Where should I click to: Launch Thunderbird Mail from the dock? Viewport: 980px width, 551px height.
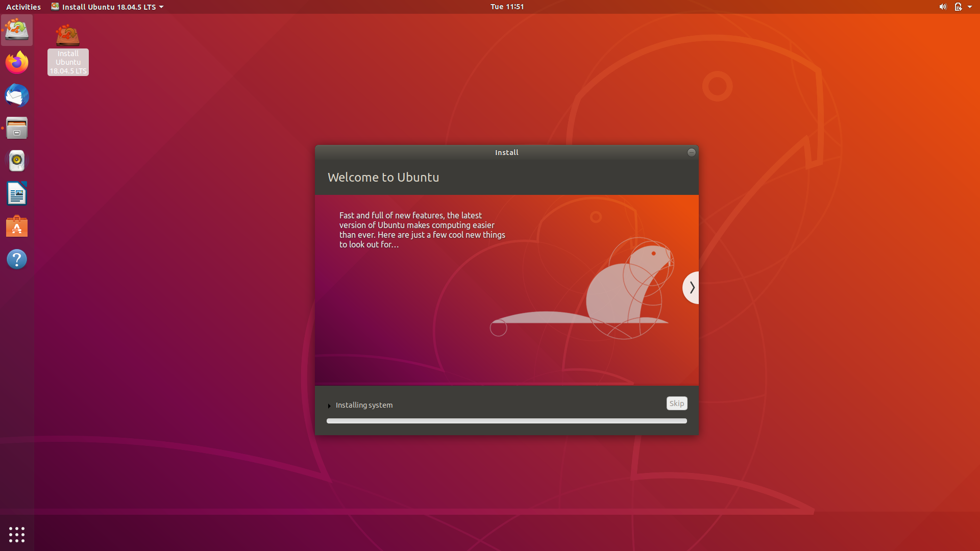click(x=17, y=95)
